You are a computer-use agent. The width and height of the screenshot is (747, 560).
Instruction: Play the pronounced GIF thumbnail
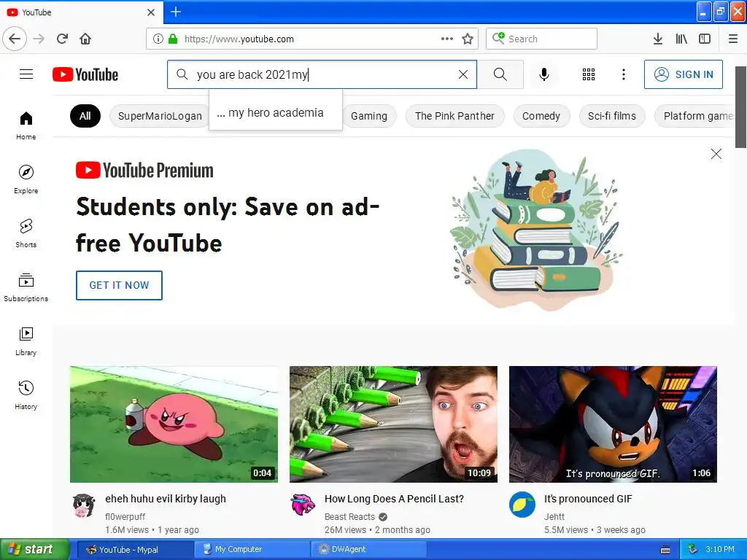click(613, 424)
